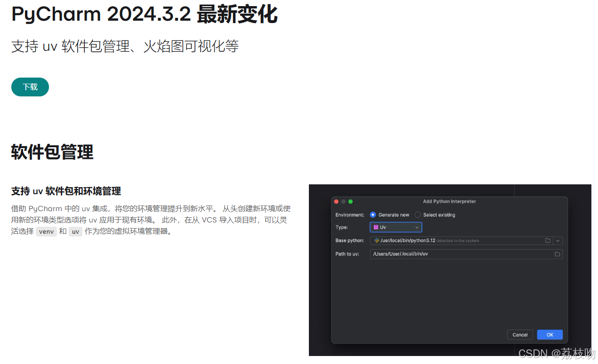The height and width of the screenshot is (364, 598).
Task: Click the Path to uv: label
Action: (x=347, y=254)
